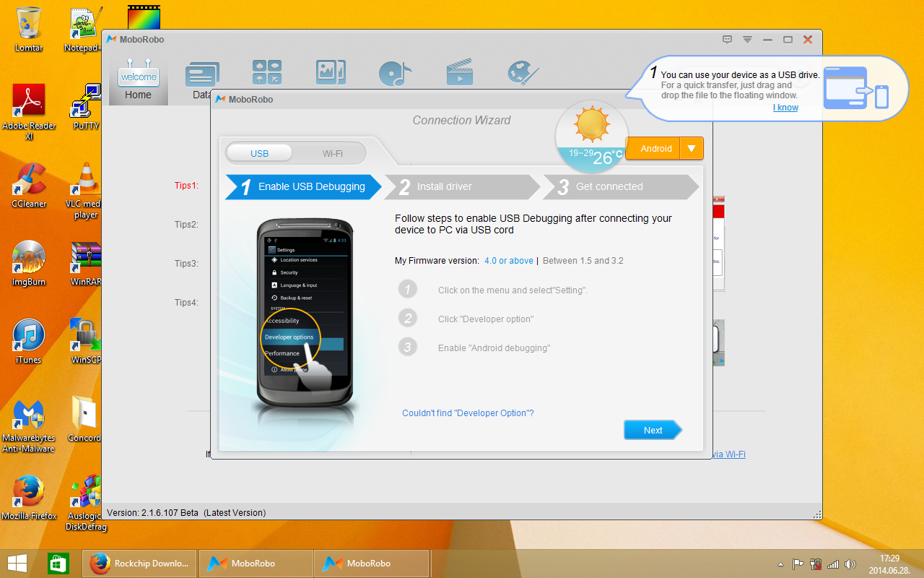924x578 pixels.
Task: Open the Home welcome tab
Action: [138, 81]
